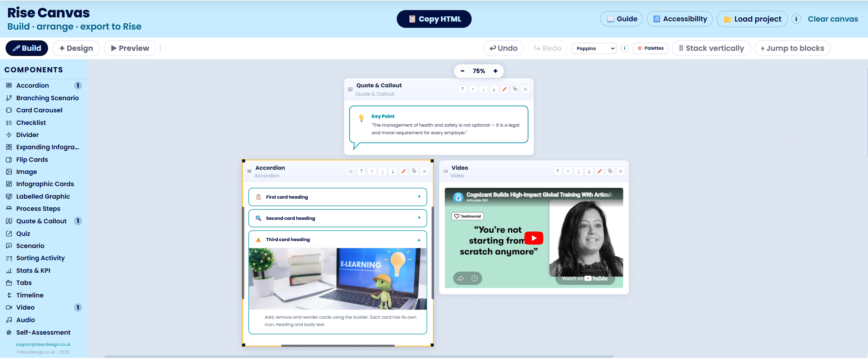868x359 pixels.
Task: Share the embedded YouTube video
Action: 461,279
